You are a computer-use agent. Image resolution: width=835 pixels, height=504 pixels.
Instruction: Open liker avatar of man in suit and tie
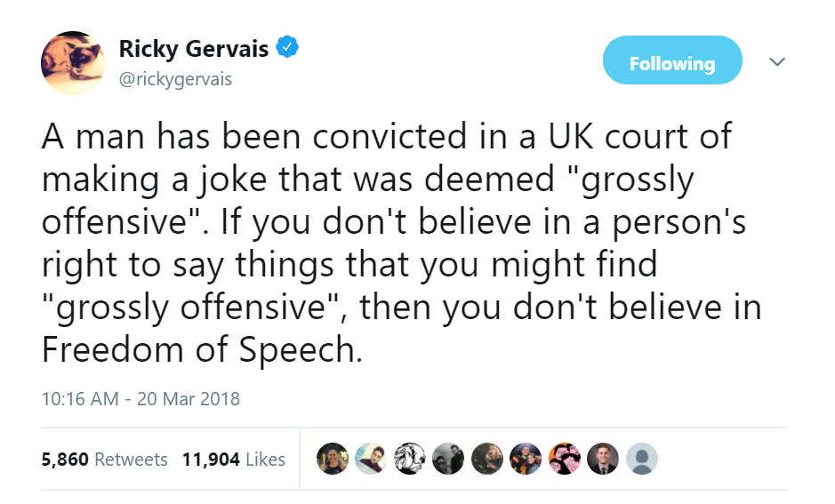[x=603, y=459]
